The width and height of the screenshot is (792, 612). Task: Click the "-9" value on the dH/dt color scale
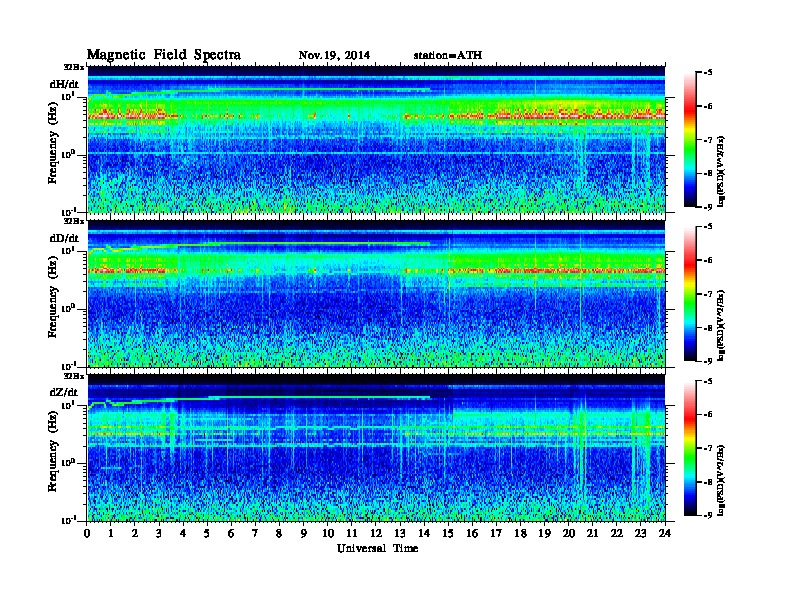(x=708, y=207)
